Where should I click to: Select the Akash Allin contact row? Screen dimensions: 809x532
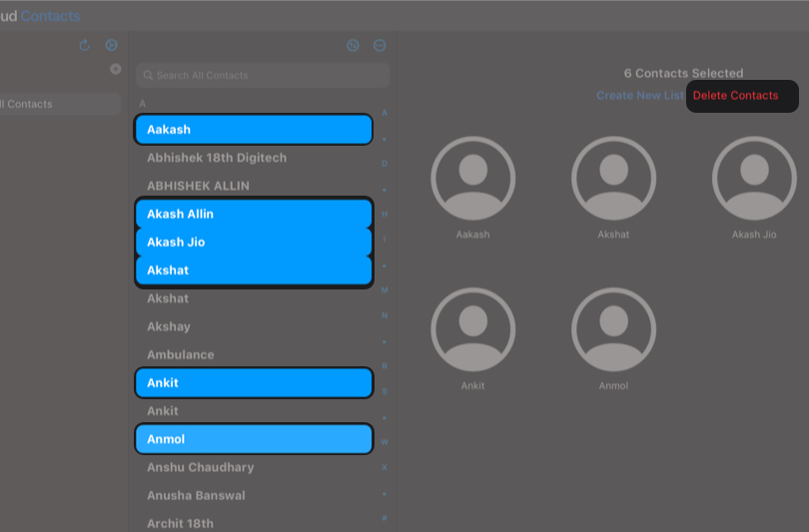pyautogui.click(x=254, y=214)
